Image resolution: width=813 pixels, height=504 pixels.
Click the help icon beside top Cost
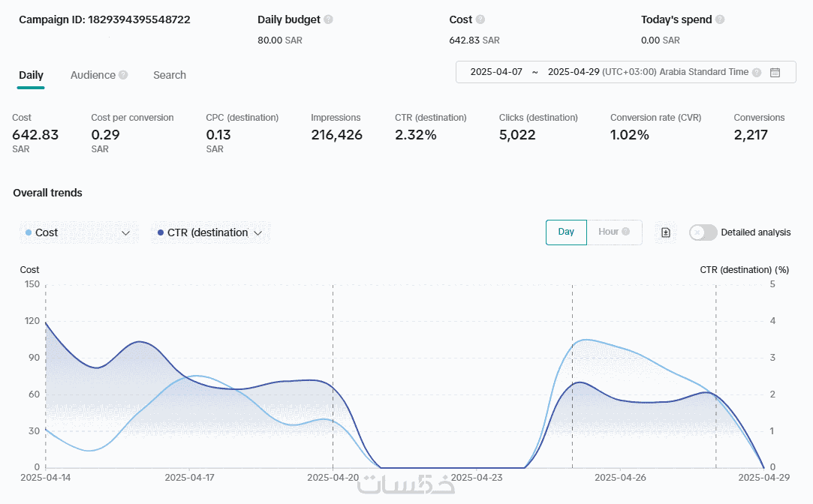(480, 19)
